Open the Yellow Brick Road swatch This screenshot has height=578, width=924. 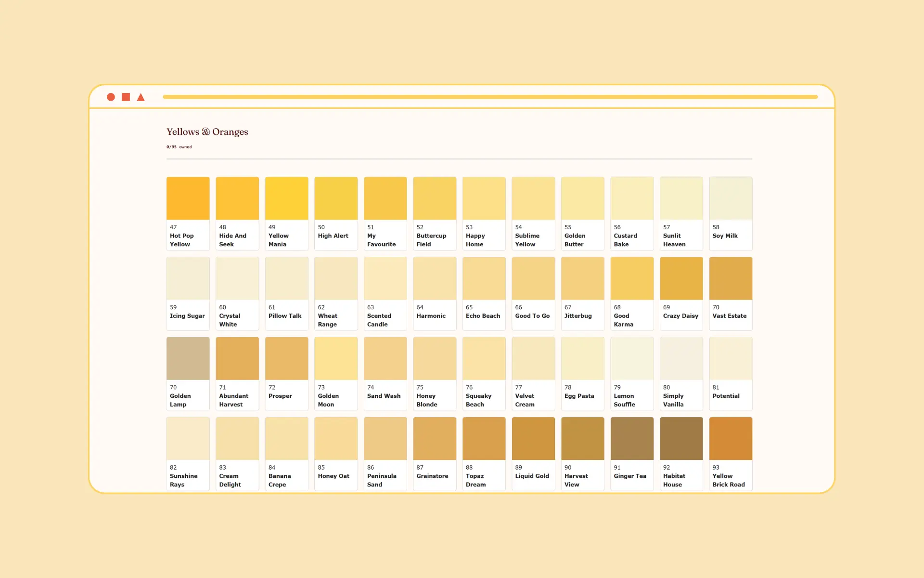731,454
